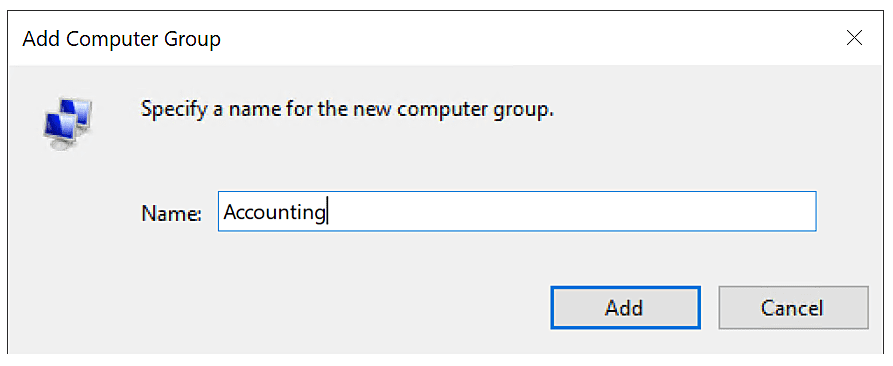This screenshot has height=366, width=893.
Task: Confirm group creation with Add
Action: 625,308
